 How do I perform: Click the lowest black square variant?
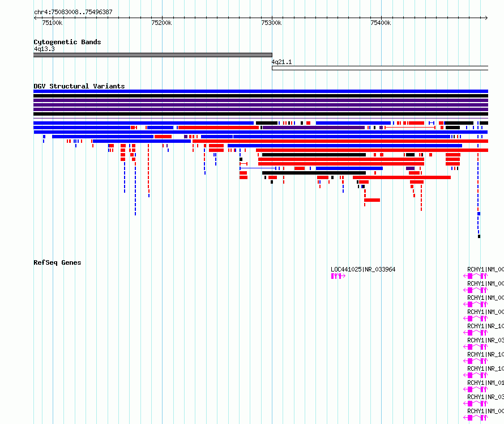tap(479, 236)
